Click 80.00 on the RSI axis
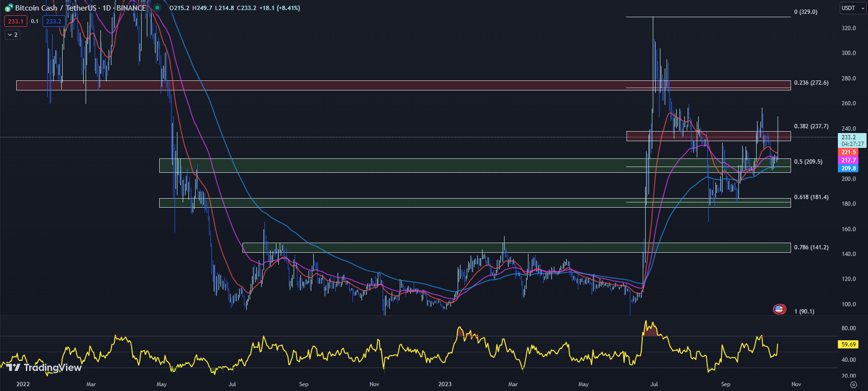 tap(848, 328)
